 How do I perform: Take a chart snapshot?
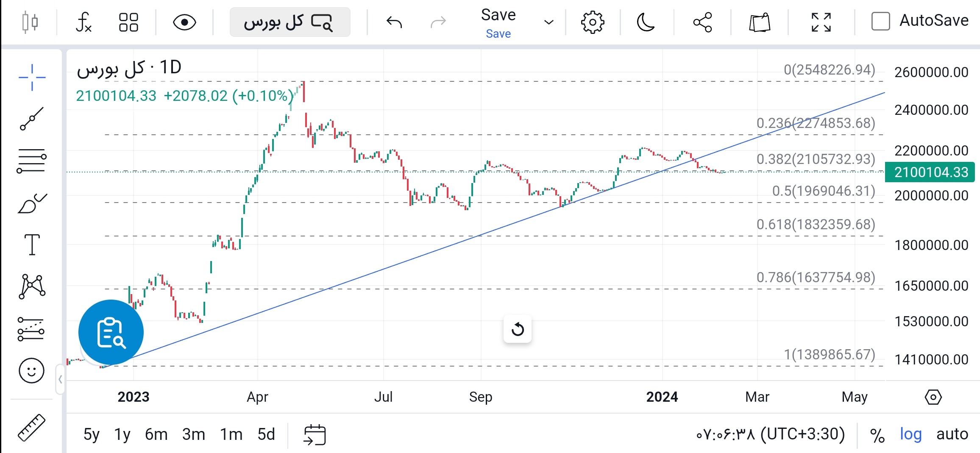click(759, 22)
